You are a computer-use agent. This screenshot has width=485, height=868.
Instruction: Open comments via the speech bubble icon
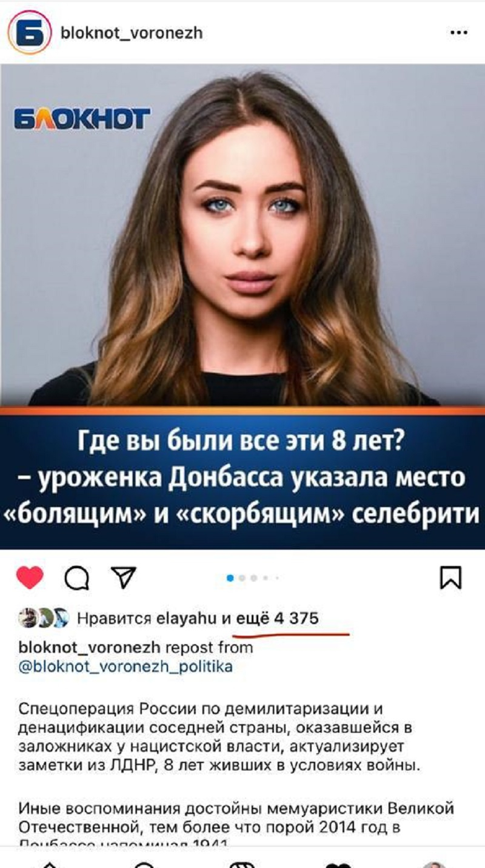pos(76,579)
